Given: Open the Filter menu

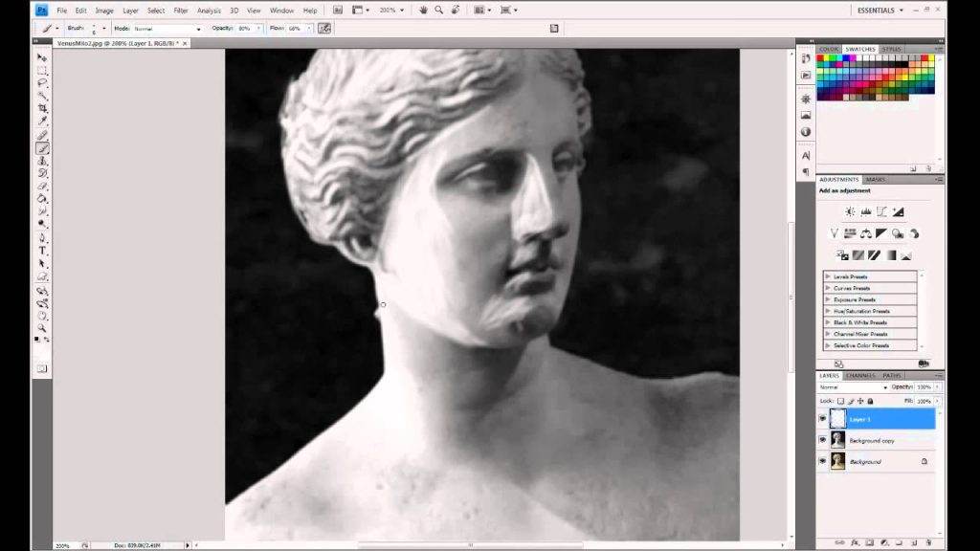Looking at the screenshot, I should click(181, 11).
